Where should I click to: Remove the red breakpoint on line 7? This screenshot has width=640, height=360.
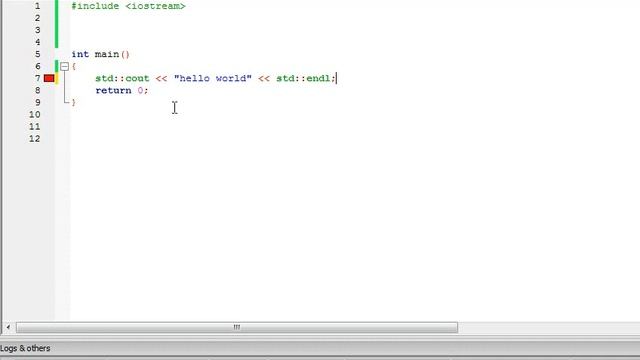click(x=49, y=78)
